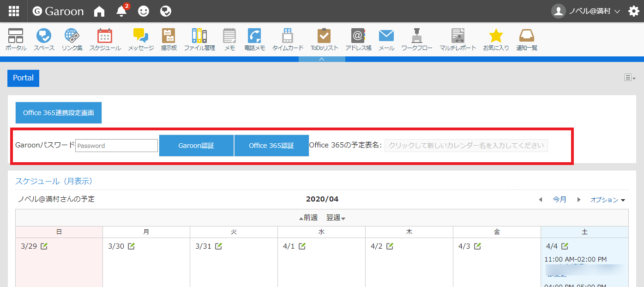The height and width of the screenshot is (287, 644).
Task: Click the smiley face header icon
Action: [144, 11]
